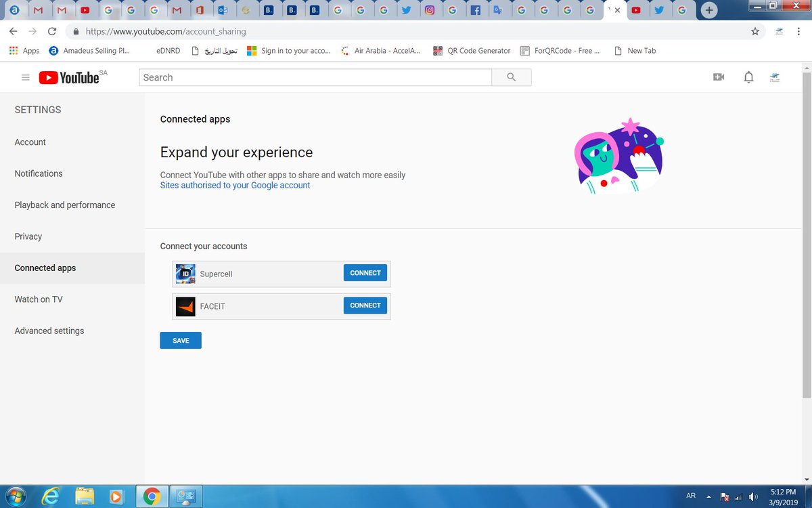Open the ForQRCode bookmark
Screen dimensions: 812x508
pos(560,50)
